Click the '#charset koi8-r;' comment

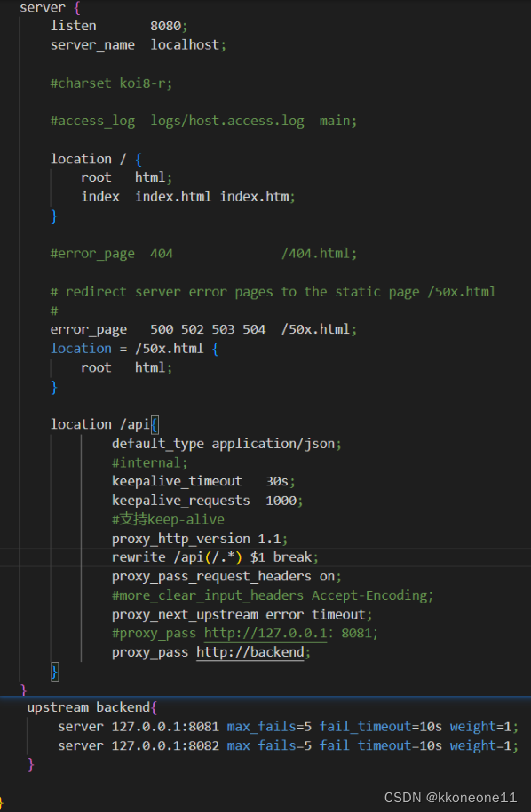(111, 83)
